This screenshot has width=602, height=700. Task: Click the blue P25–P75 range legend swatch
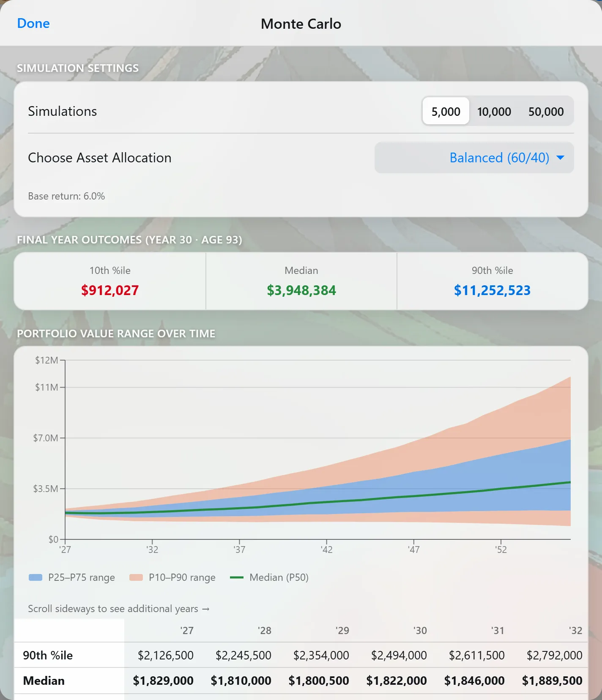[x=36, y=577]
